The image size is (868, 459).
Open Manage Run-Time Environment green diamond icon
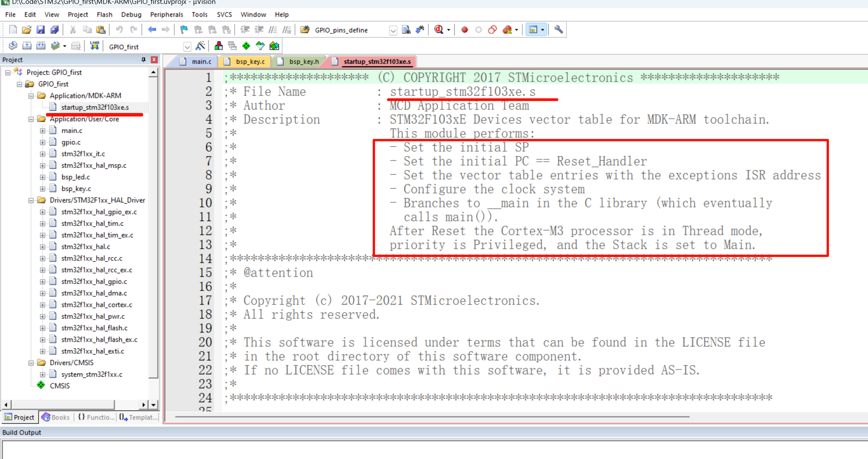246,46
